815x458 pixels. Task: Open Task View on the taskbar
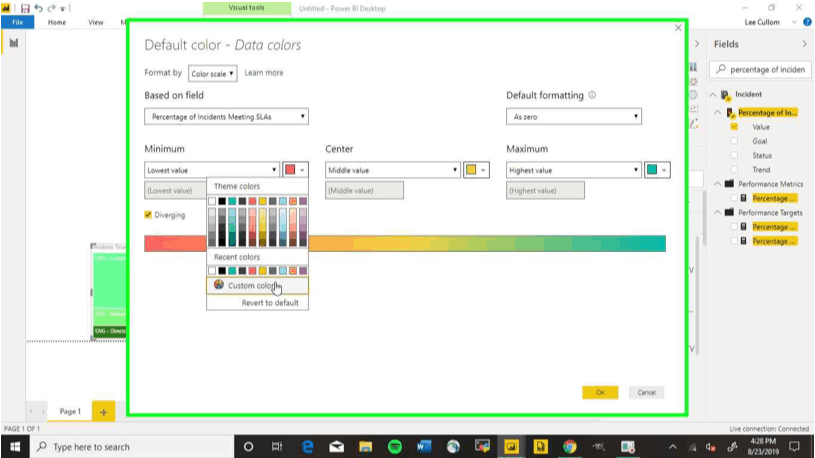pyautogui.click(x=277, y=447)
